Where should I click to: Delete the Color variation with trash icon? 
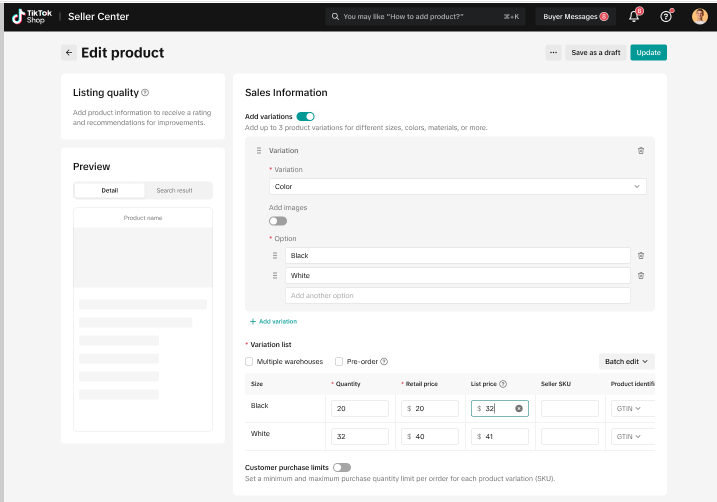(641, 151)
